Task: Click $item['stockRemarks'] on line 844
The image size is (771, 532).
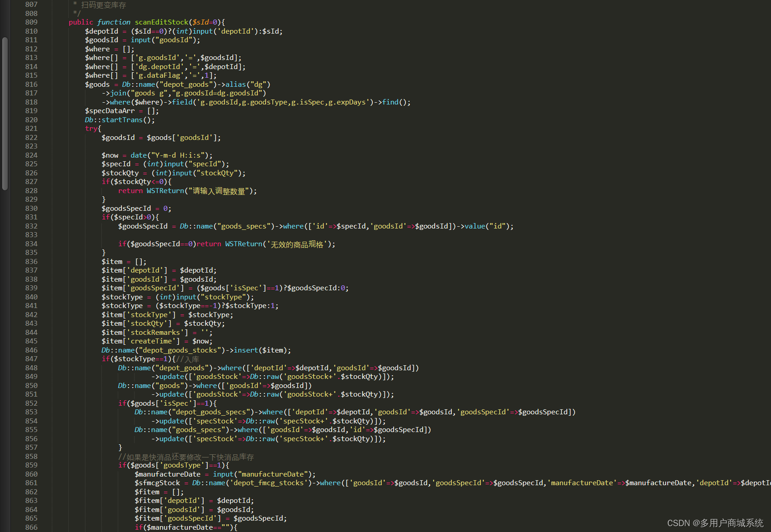Action: point(145,333)
